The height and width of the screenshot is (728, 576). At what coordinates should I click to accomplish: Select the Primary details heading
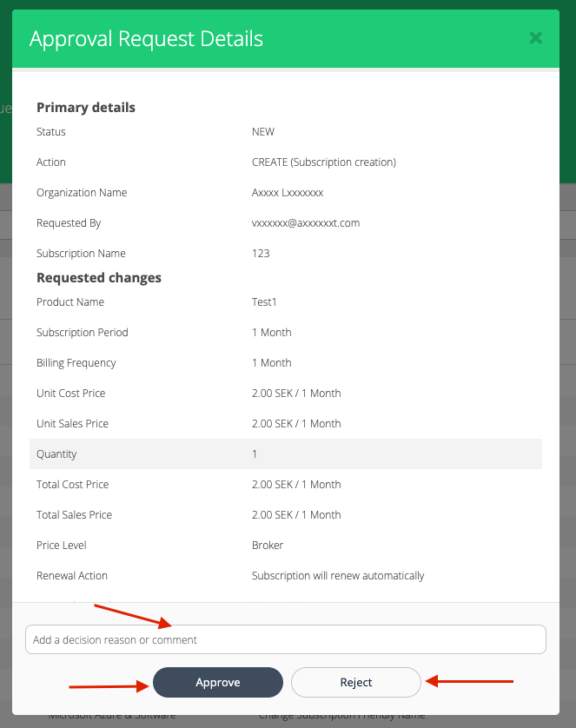pos(86,108)
